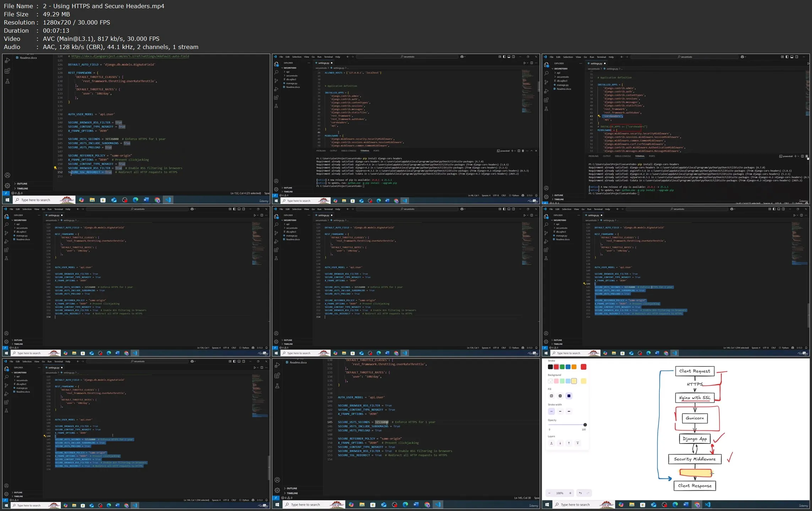Open launch-profile chevron beside terminal plus, top-middle frame
Image resolution: width=812 pixels, height=511 pixels.
[515, 151]
